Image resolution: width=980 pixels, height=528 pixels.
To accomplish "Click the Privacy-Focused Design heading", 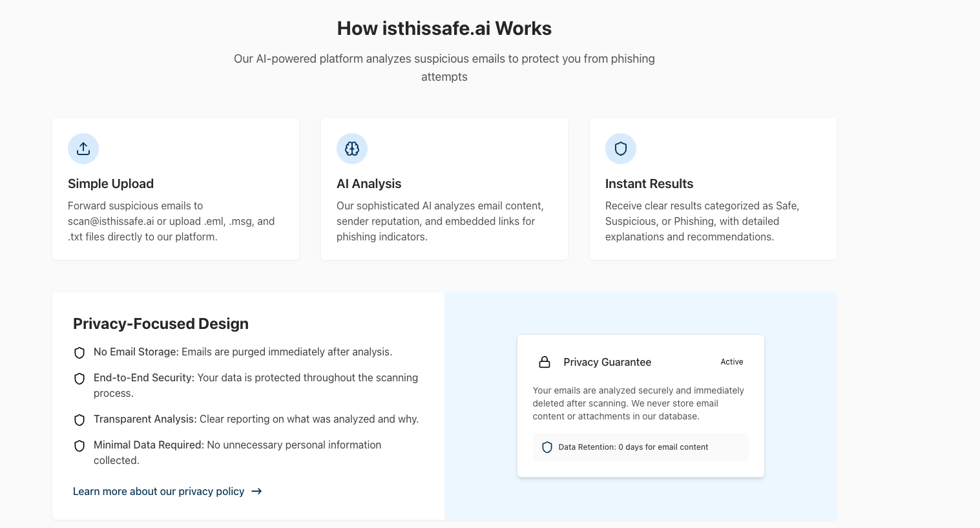I will click(161, 324).
